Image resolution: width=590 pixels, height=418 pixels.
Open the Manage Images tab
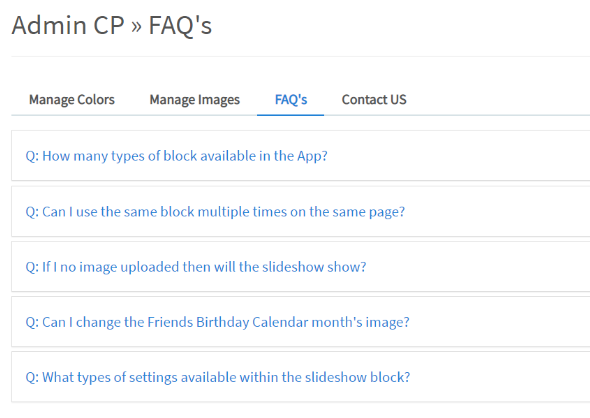[x=195, y=100]
